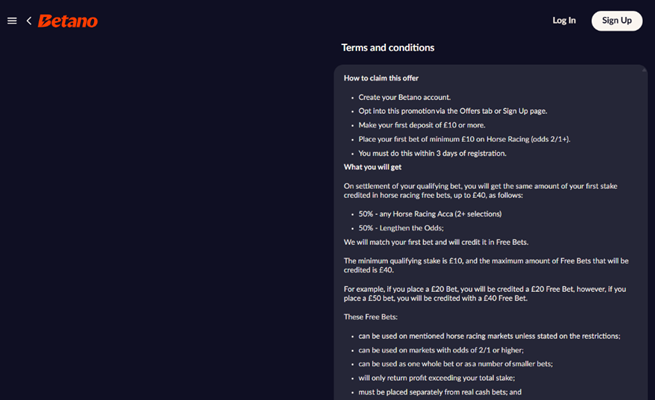Click the 'Opt into this promotion' bullet

(450, 110)
